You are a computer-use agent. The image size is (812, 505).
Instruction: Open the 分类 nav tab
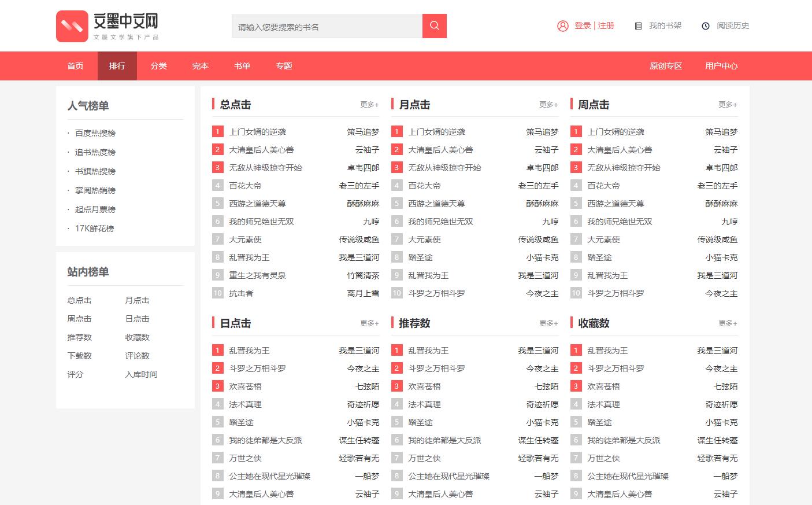(x=159, y=66)
